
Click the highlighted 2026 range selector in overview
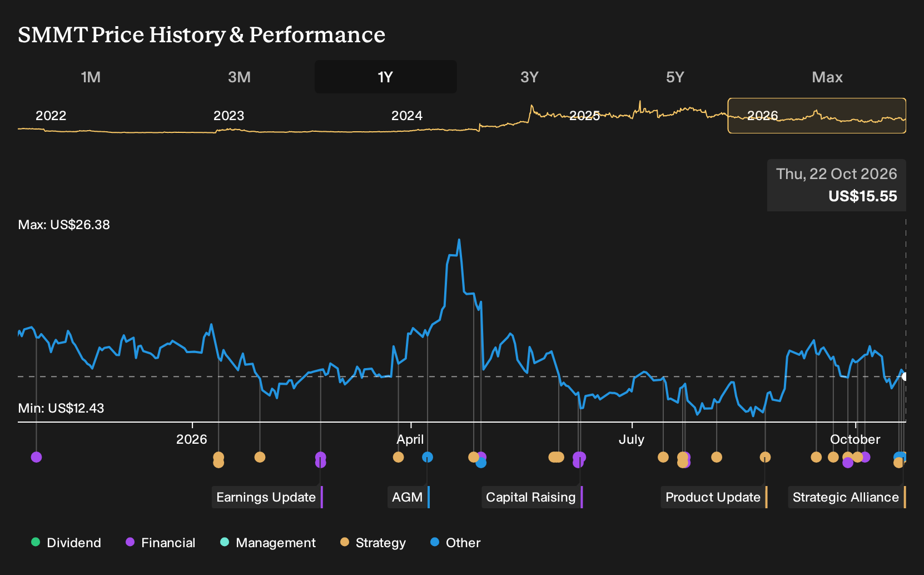point(817,116)
